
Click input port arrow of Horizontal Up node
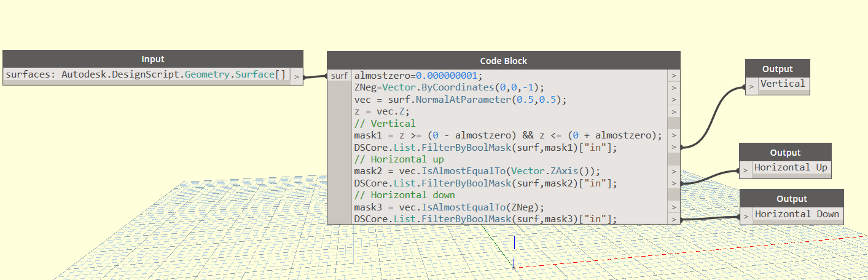[x=745, y=170]
